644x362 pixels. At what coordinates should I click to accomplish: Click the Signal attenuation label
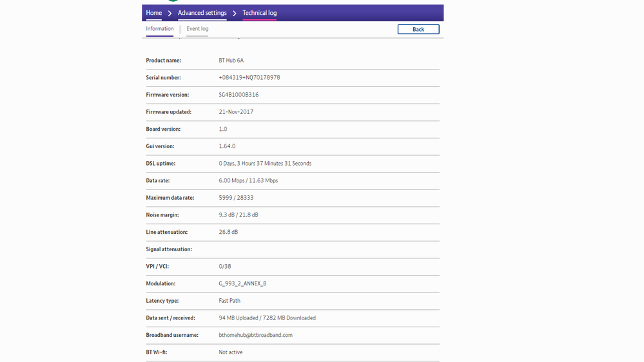click(x=169, y=249)
